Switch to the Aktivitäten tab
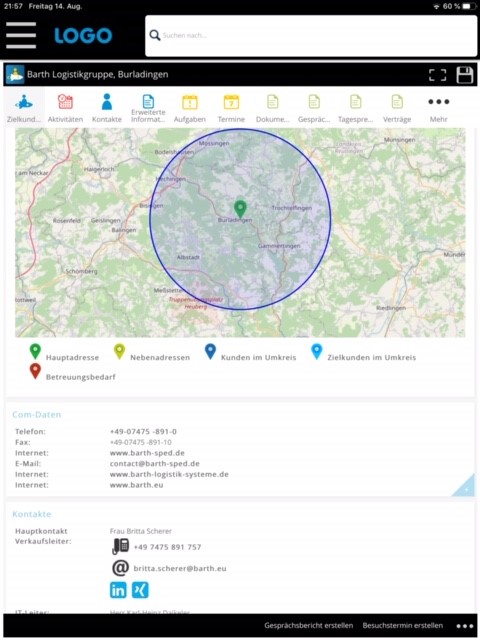This screenshot has width=480, height=640. [65, 108]
